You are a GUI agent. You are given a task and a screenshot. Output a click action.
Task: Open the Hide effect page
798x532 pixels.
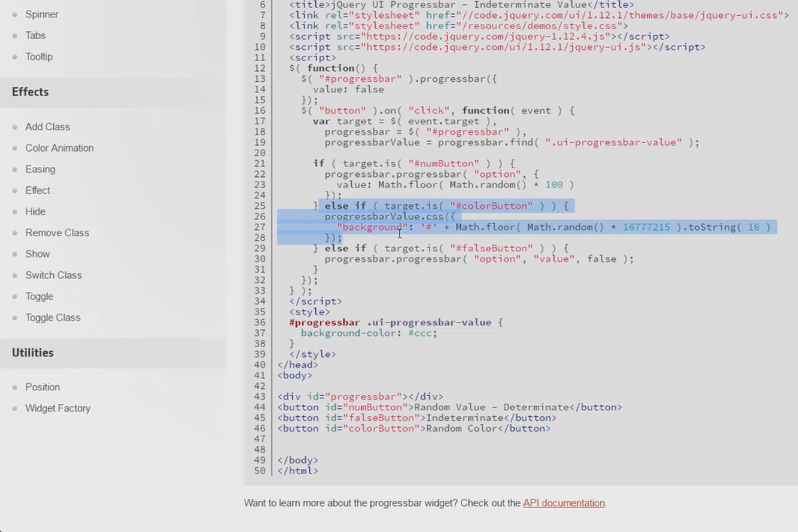35,211
